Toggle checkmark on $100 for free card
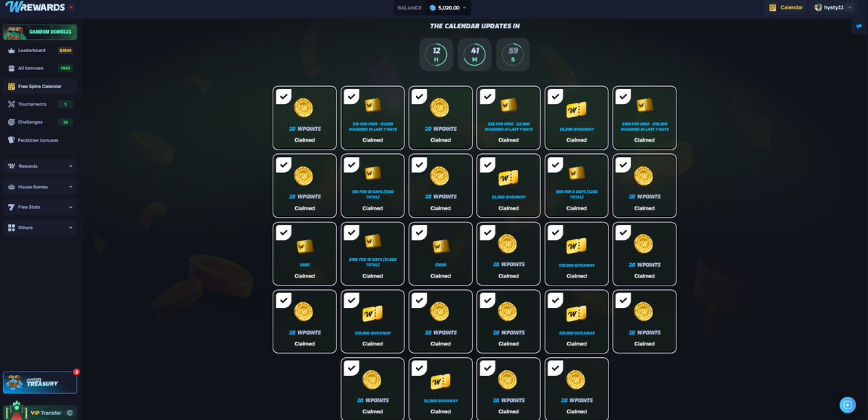868x420 pixels. point(624,97)
